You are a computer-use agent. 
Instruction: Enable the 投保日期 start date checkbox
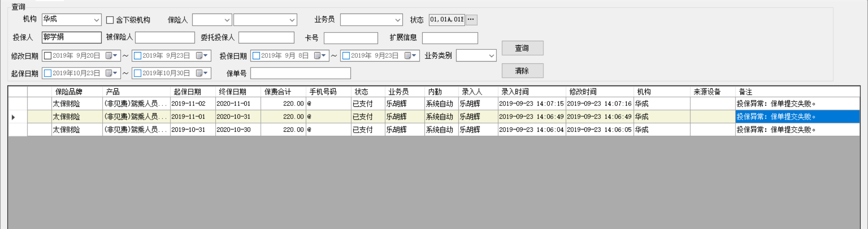click(256, 56)
